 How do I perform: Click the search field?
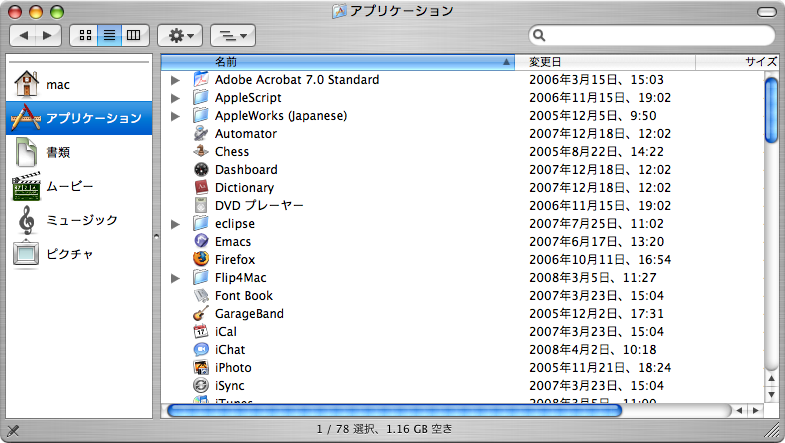pos(652,35)
